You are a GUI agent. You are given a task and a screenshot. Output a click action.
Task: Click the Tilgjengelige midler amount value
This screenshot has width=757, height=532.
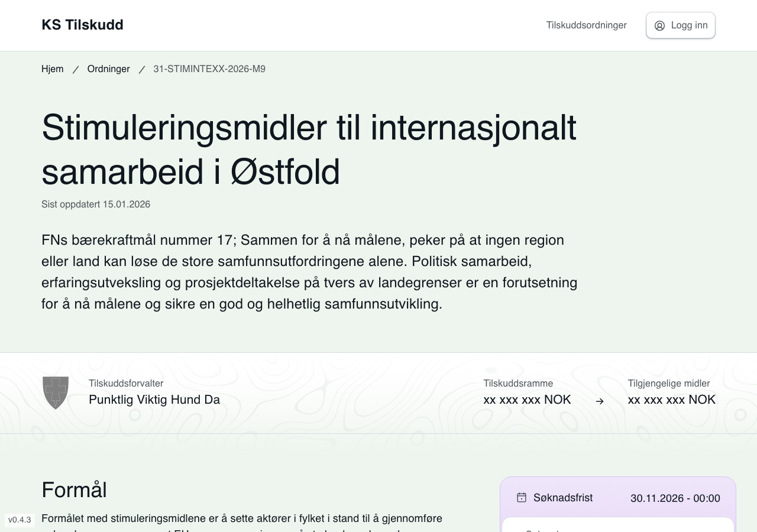click(671, 400)
